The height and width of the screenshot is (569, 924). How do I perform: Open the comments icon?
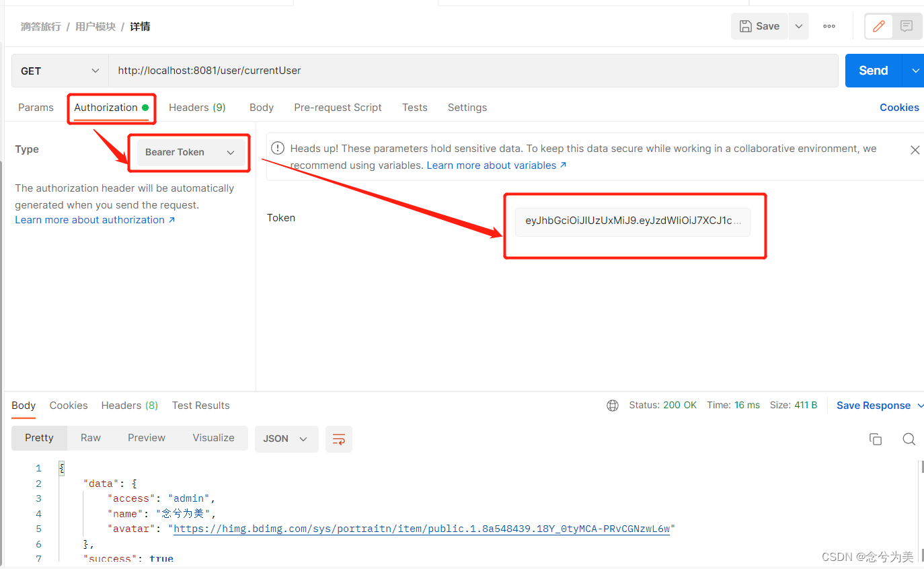point(907,26)
